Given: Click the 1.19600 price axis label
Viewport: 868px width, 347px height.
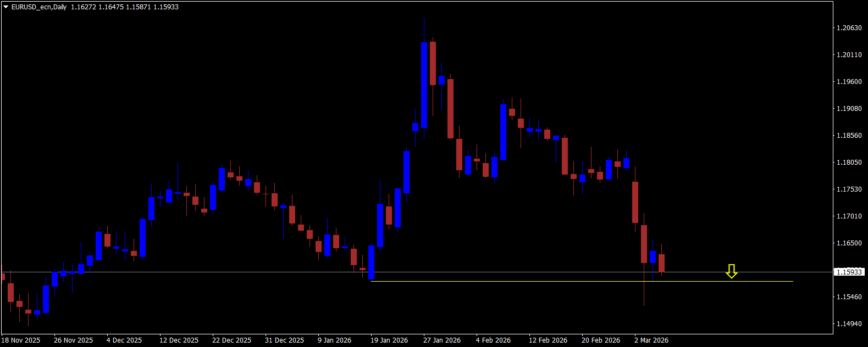Looking at the screenshot, I should (849, 82).
